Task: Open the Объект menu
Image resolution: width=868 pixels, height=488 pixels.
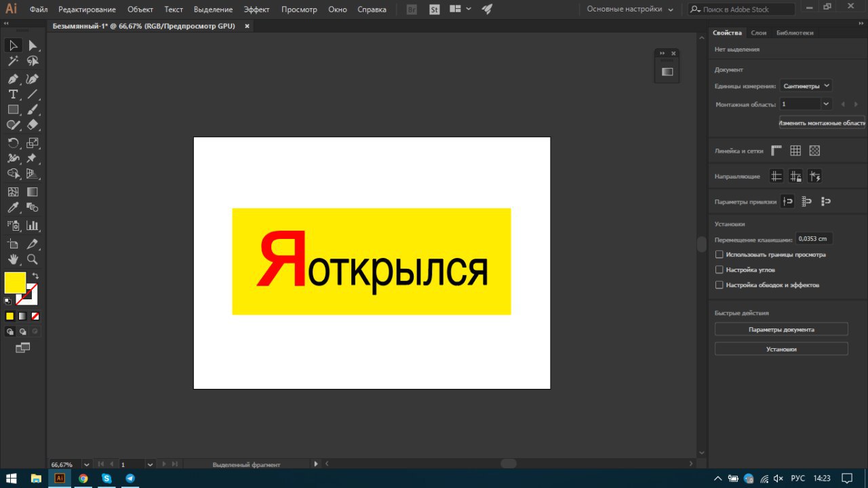Action: [140, 10]
